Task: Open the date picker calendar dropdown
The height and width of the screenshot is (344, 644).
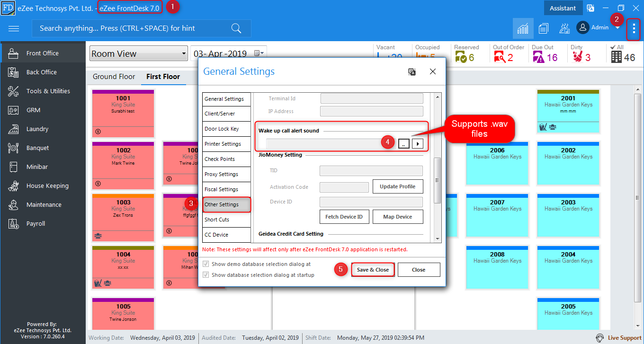Action: 259,53
